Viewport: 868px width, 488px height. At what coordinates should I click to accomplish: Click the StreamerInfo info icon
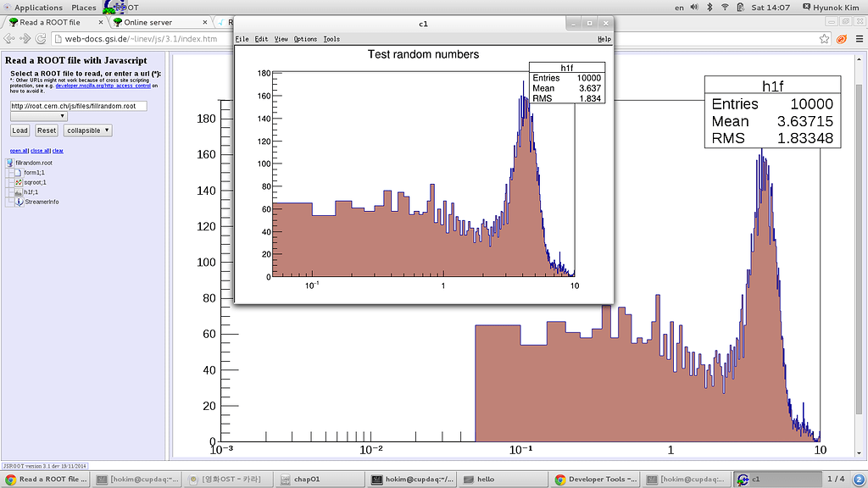(19, 202)
